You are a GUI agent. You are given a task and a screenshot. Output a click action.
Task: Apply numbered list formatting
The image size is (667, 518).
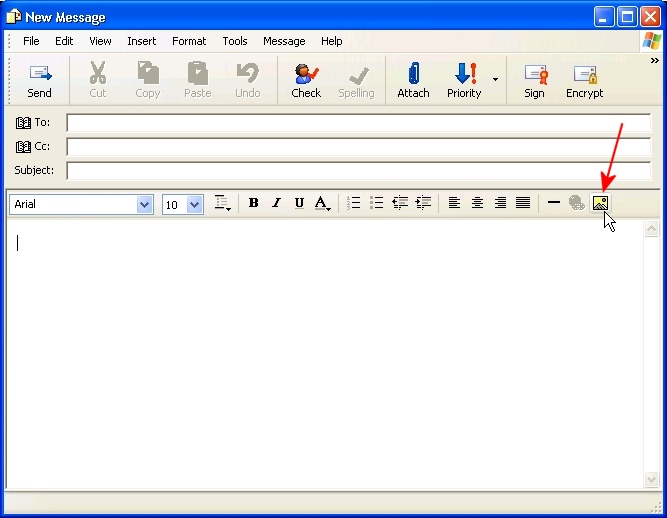point(353,203)
